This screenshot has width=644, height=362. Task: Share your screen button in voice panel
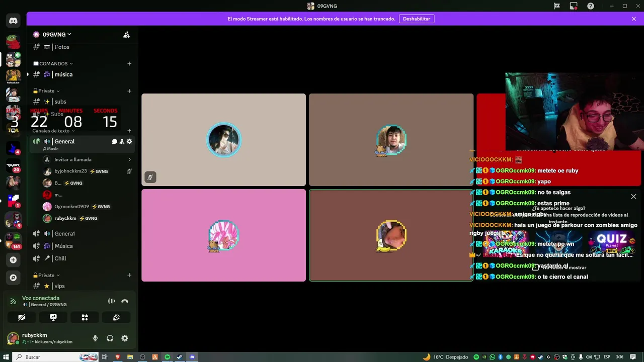point(53,317)
